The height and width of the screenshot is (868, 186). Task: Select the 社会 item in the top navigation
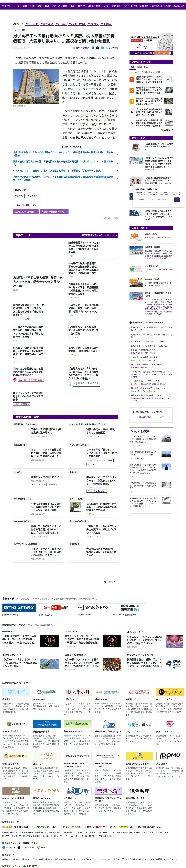tap(32, 6)
